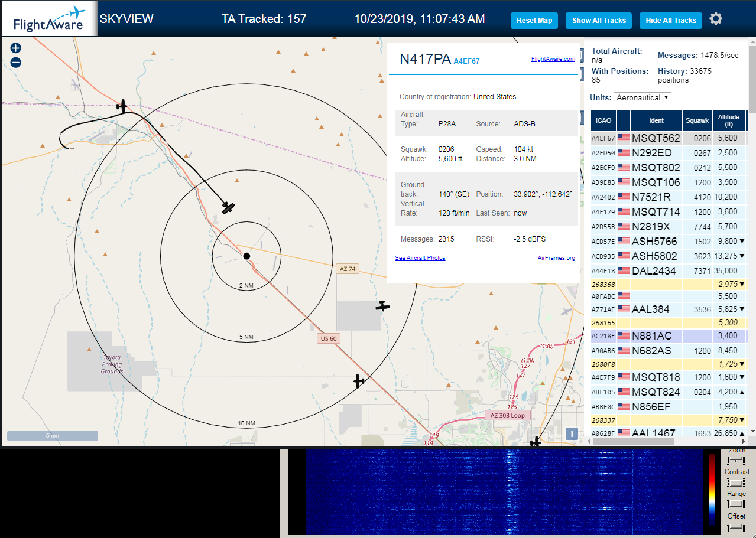
Task: Open the settings gear in the header
Action: point(716,19)
